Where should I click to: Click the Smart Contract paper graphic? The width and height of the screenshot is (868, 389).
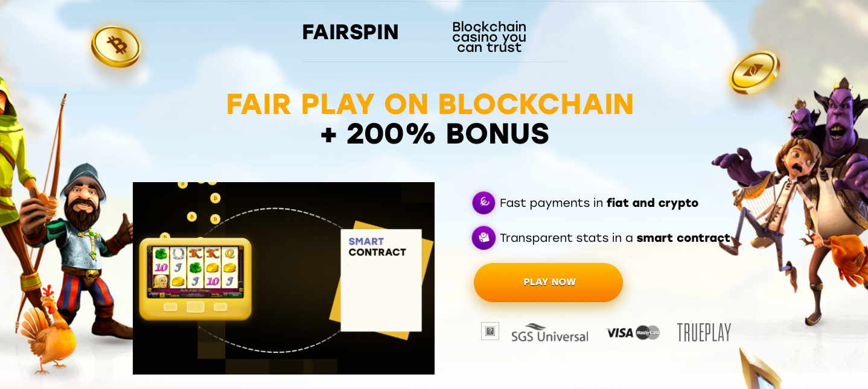coord(381,278)
